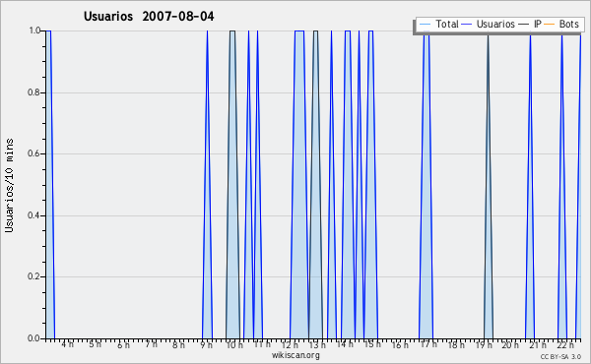Click the '21 h' x-axis tick label
591x364 pixels.
point(538,344)
